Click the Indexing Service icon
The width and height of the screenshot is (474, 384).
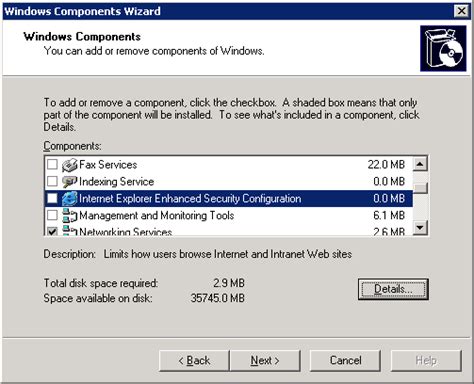[x=69, y=182]
